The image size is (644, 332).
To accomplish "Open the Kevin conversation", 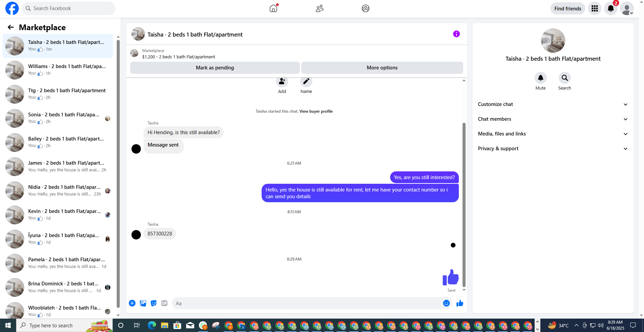I will [58, 215].
